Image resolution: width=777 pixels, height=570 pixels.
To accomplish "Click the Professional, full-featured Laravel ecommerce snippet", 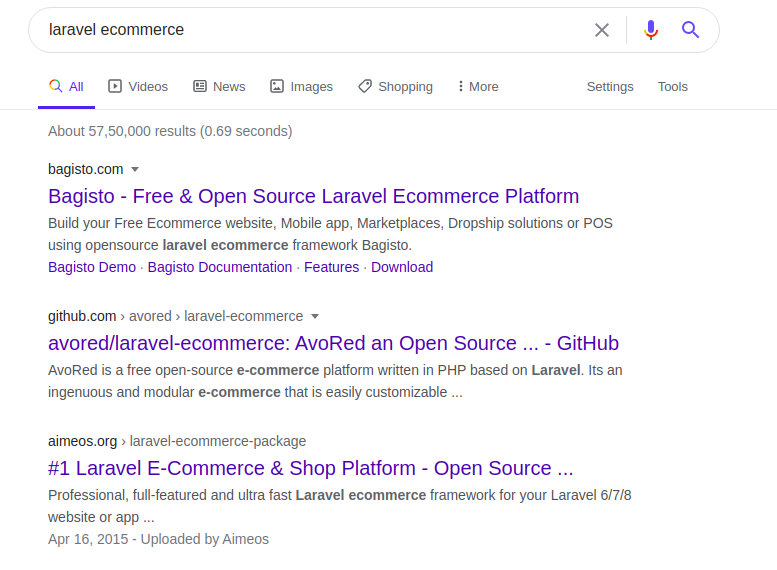I will point(339,506).
